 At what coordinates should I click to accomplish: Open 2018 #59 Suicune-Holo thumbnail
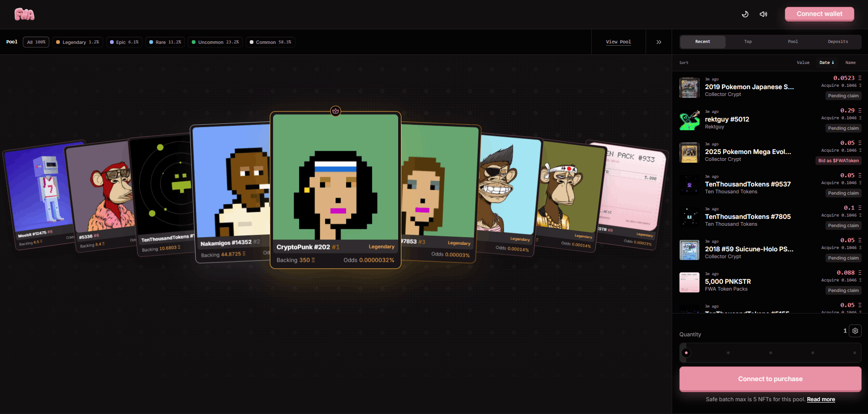coord(689,250)
